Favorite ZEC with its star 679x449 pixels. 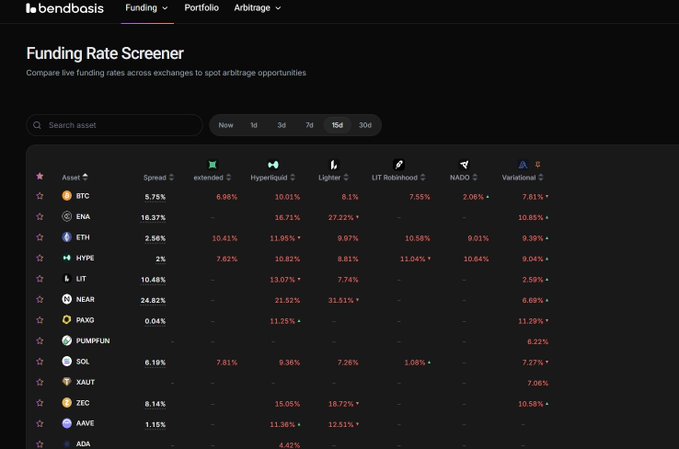(40, 403)
